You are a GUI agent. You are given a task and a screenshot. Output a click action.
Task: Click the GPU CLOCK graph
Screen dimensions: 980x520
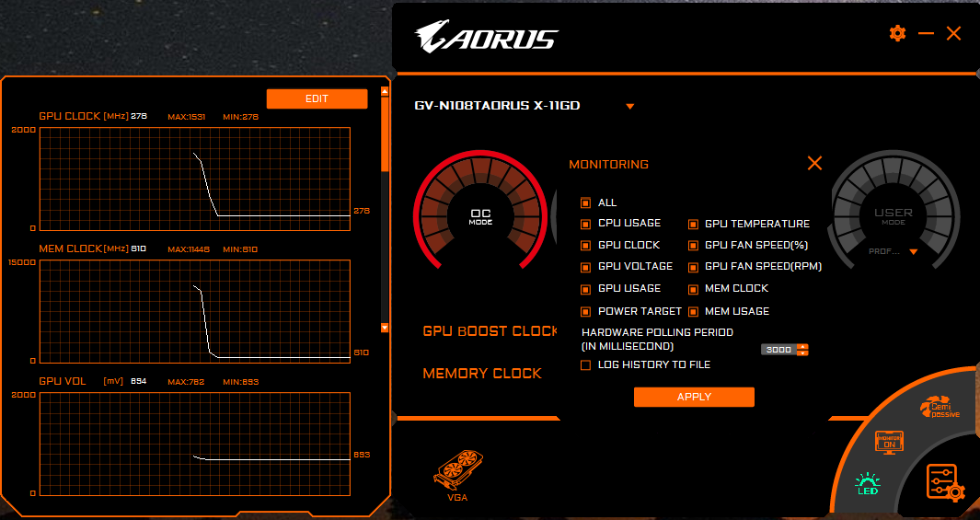[x=195, y=179]
